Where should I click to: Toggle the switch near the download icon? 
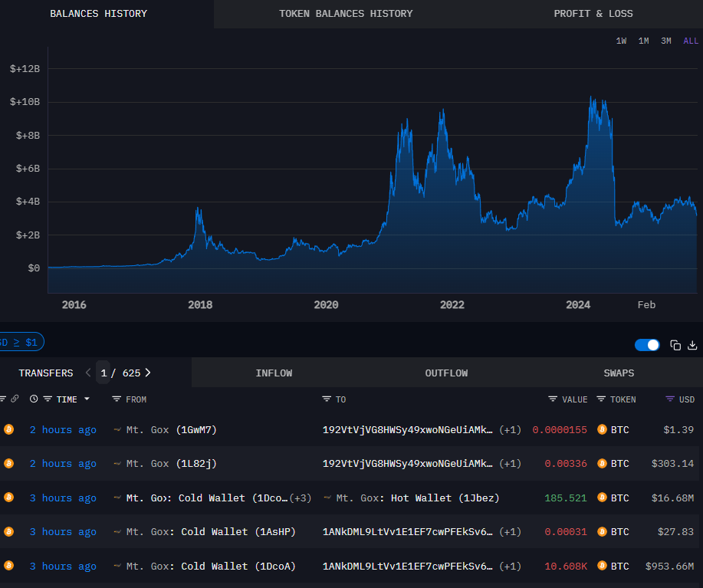click(646, 345)
